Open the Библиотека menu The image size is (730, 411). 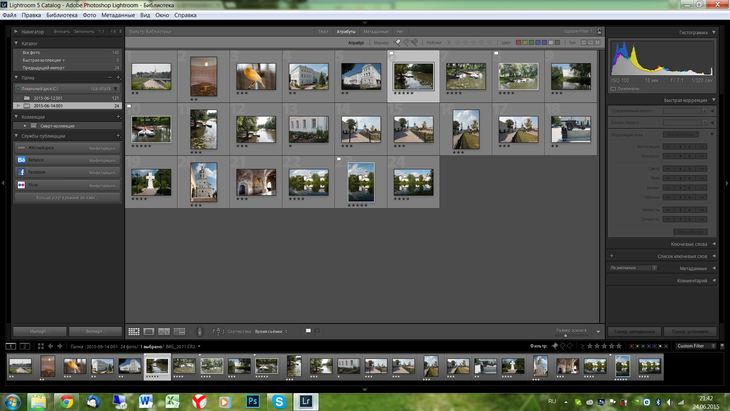[x=62, y=15]
